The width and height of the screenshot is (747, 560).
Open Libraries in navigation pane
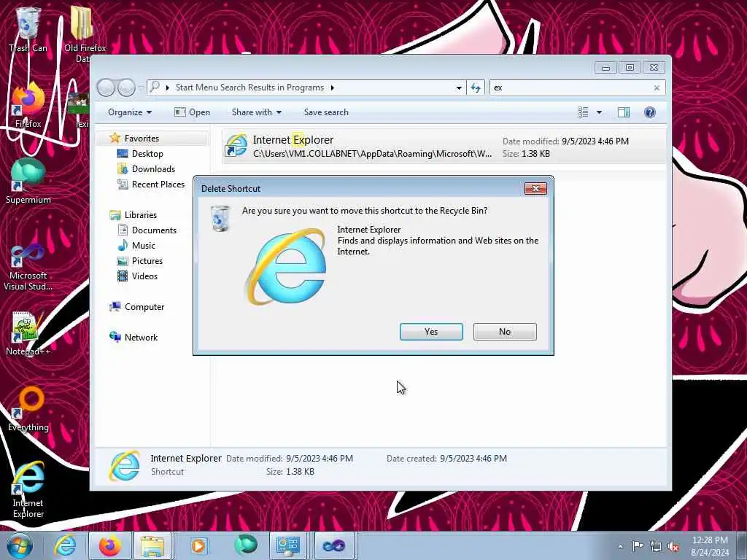click(x=141, y=215)
